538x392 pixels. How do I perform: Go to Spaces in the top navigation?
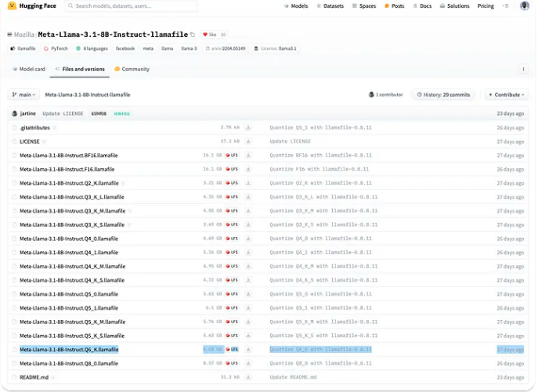(364, 5)
